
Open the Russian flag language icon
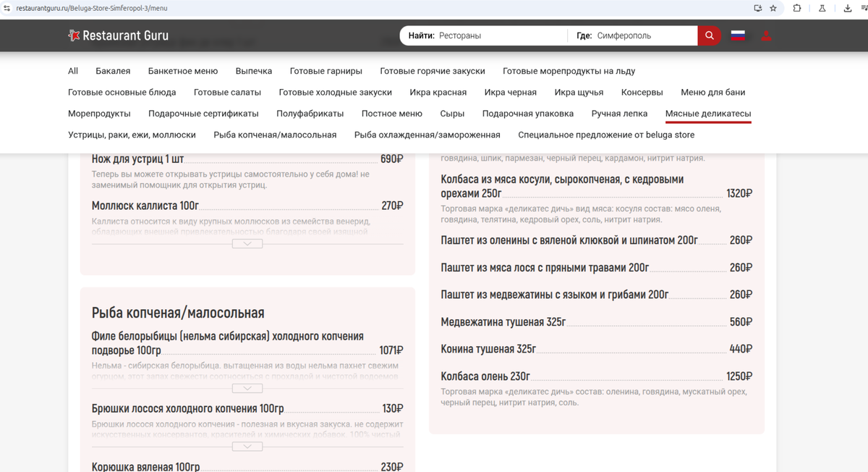[x=737, y=34]
